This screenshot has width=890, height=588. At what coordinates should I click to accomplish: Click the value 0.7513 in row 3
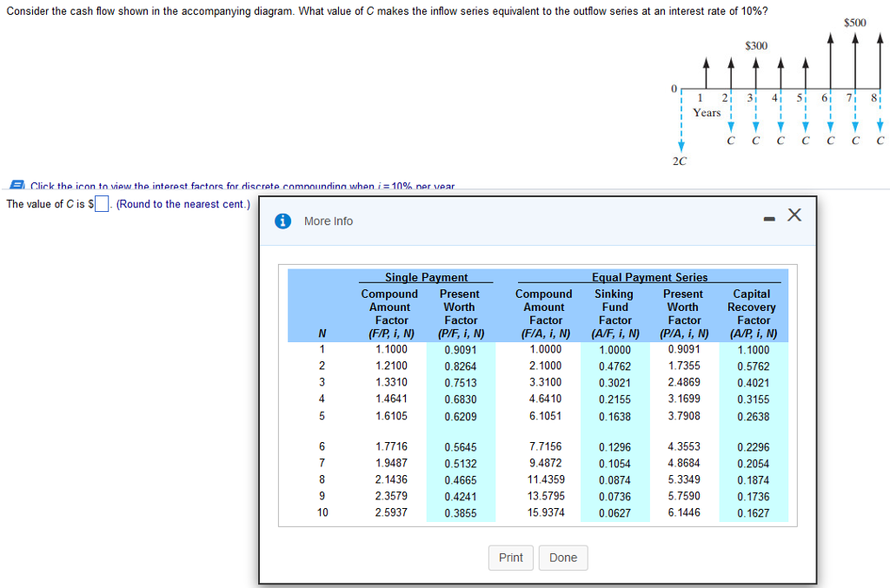461,383
